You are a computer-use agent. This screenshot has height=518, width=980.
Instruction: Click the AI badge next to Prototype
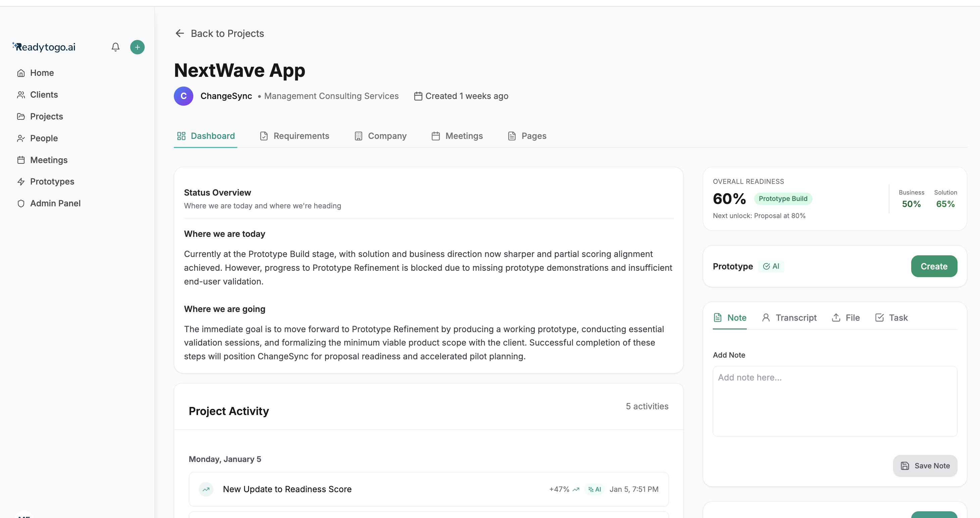772,266
